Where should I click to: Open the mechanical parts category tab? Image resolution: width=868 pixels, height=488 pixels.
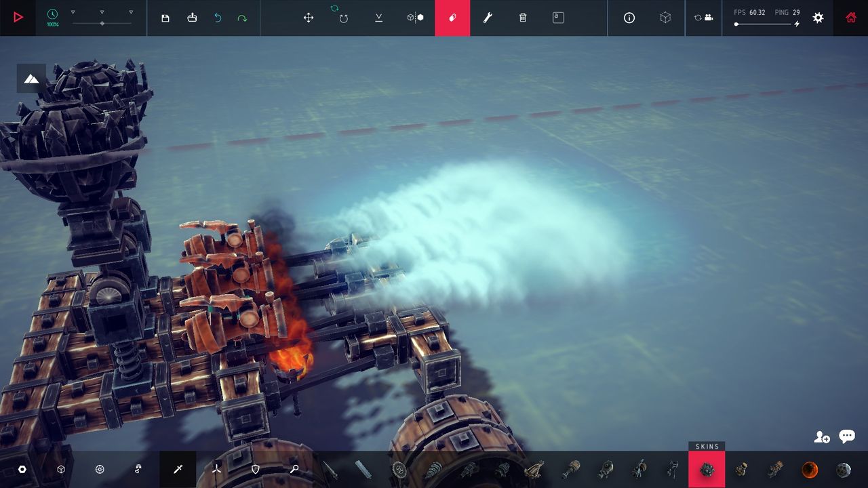[x=138, y=469]
